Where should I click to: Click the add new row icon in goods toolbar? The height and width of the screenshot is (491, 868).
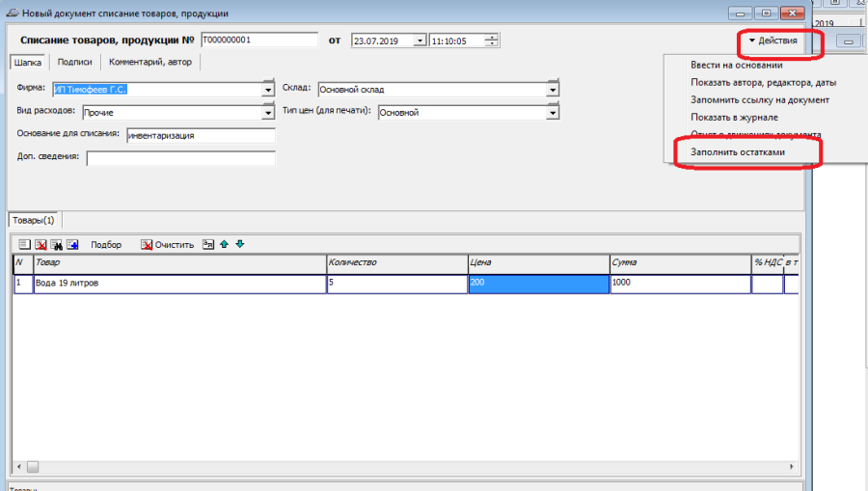pyautogui.click(x=25, y=245)
